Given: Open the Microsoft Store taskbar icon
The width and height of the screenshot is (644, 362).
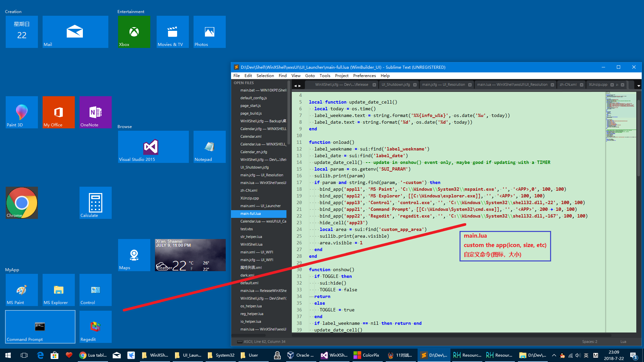Looking at the screenshot, I should click(54, 355).
